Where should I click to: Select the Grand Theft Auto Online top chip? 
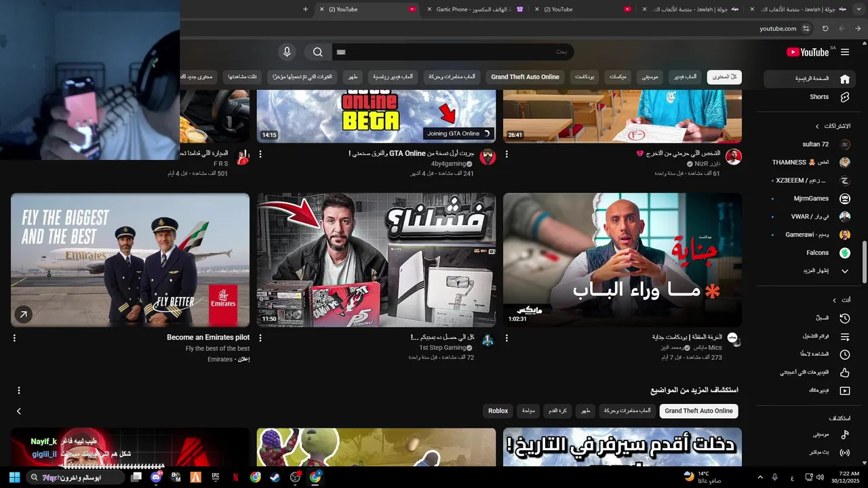pyautogui.click(x=525, y=77)
